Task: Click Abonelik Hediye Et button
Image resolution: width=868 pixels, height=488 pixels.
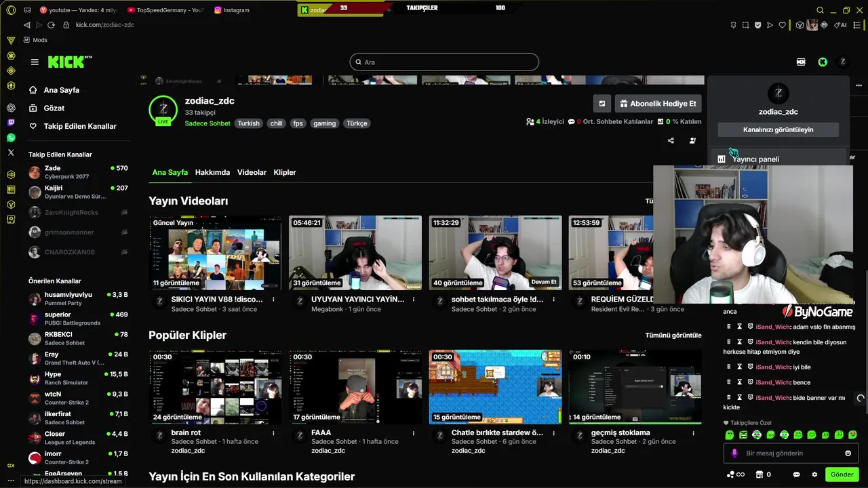Action: [658, 104]
